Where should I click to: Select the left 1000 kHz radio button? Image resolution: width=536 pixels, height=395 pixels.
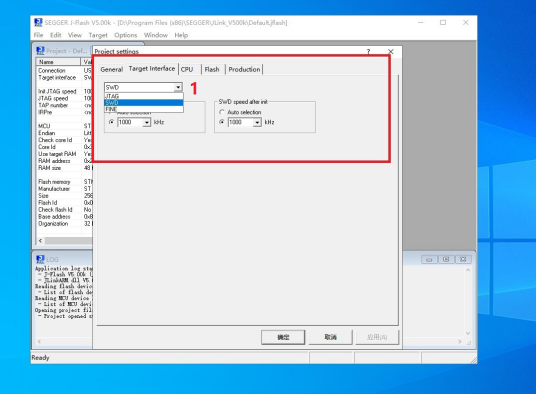tap(111, 122)
